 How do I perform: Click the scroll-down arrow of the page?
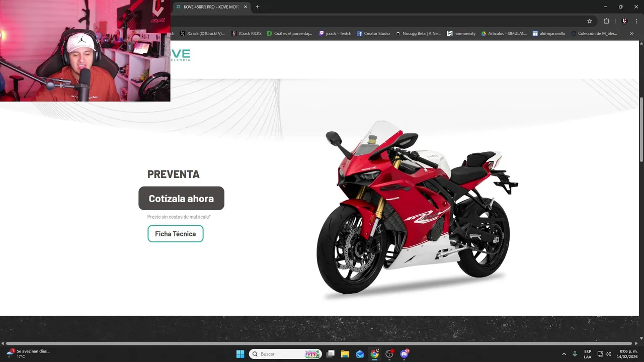click(x=641, y=338)
